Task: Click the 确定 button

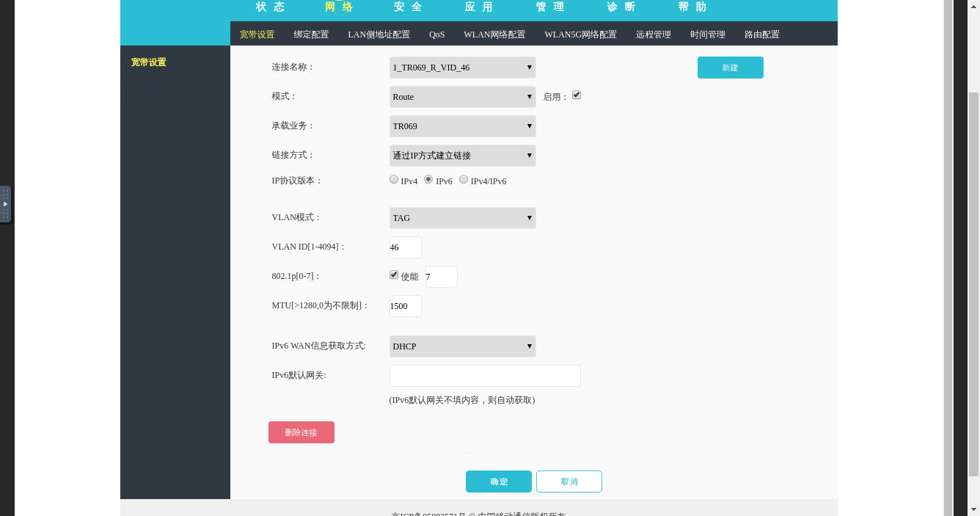Action: [499, 482]
